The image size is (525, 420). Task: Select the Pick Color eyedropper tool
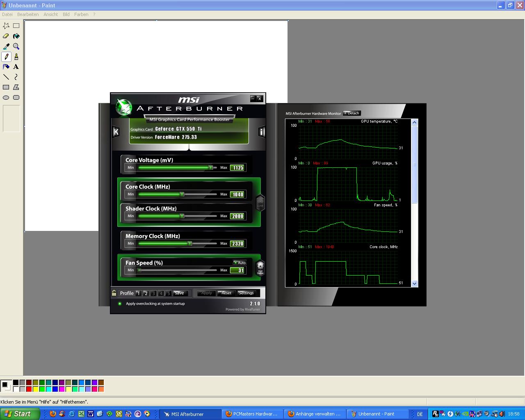6,46
